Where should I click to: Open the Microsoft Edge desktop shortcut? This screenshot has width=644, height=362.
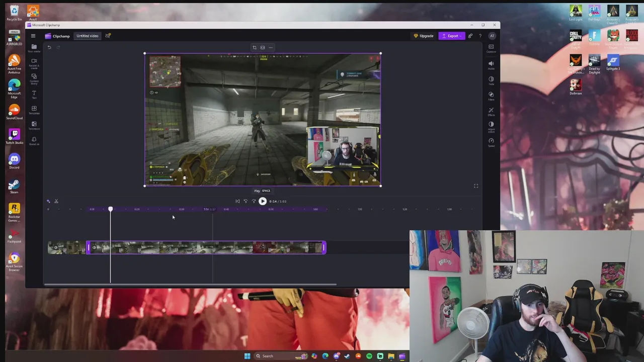click(x=14, y=88)
